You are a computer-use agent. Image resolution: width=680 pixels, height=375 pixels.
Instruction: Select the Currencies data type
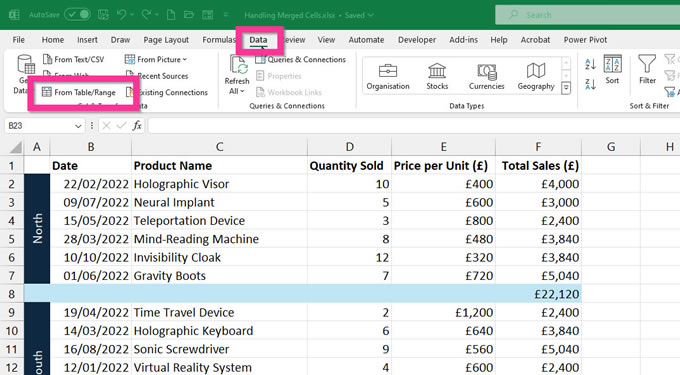tap(487, 76)
